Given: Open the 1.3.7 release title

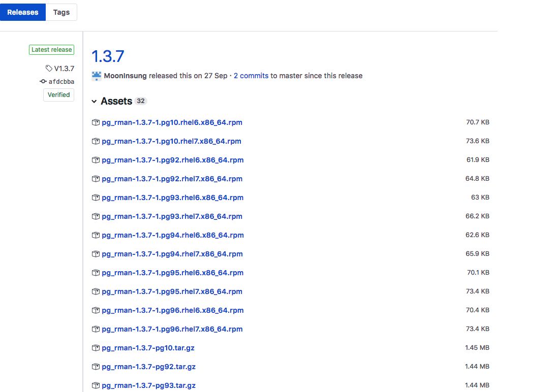Looking at the screenshot, I should coord(108,56).
